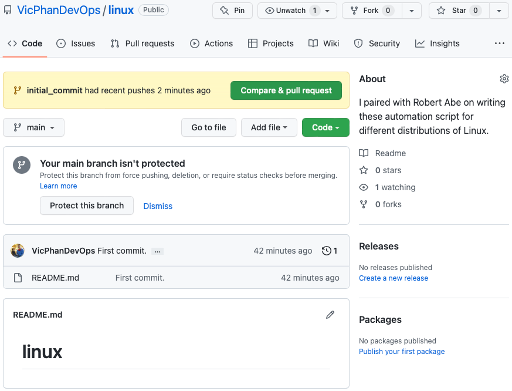Screen dimensions: 512x391
Task: Click Publish your first package link
Action: (x=402, y=352)
